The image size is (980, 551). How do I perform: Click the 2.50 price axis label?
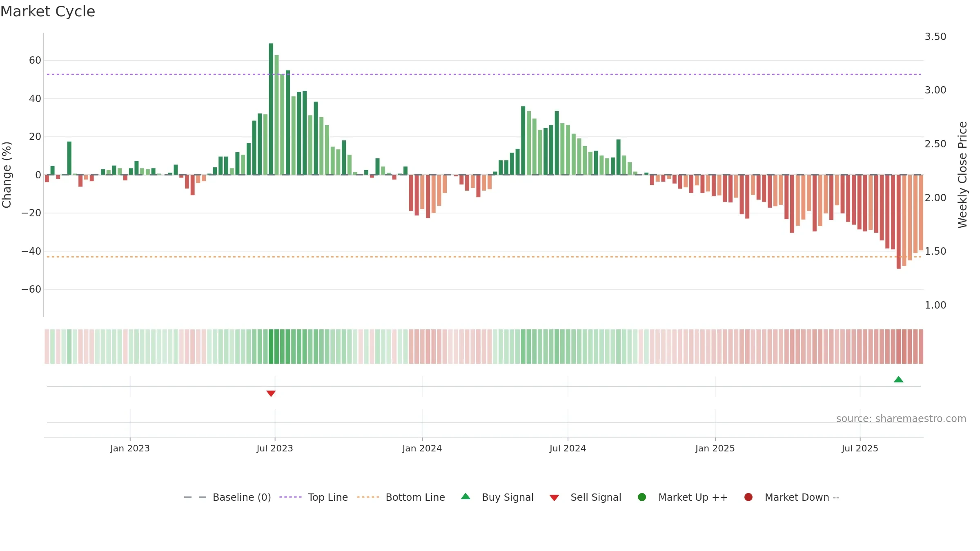[935, 144]
